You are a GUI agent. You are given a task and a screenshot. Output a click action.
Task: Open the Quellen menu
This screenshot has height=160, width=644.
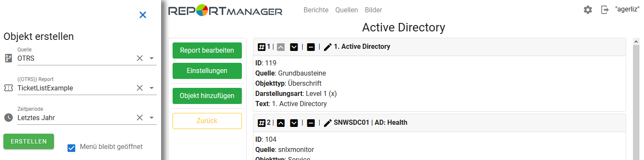[x=346, y=10]
